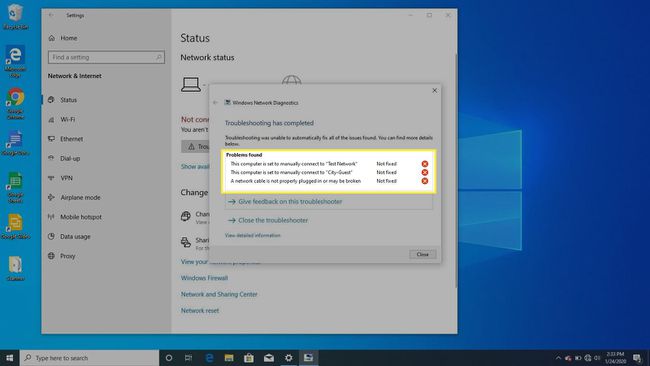Select the "City-Guest" problem row
Screen dimensions: 650x366
(330, 172)
